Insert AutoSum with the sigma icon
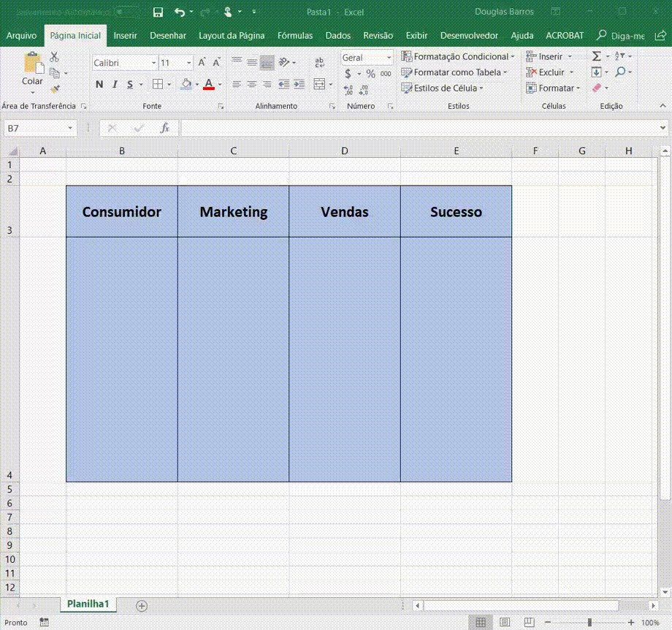The height and width of the screenshot is (630, 672). pos(596,56)
